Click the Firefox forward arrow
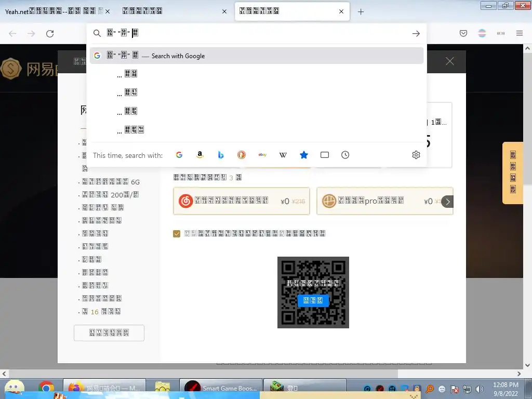The width and height of the screenshot is (532, 399). pyautogui.click(x=31, y=34)
